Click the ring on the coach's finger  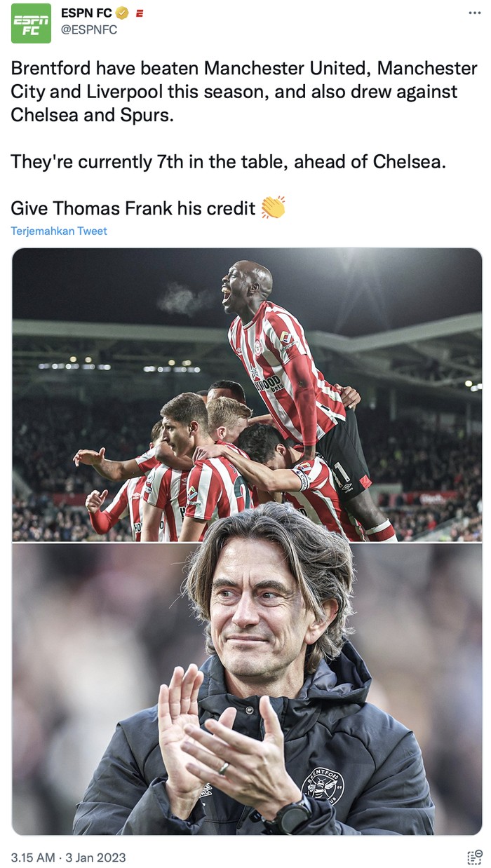coord(224,768)
